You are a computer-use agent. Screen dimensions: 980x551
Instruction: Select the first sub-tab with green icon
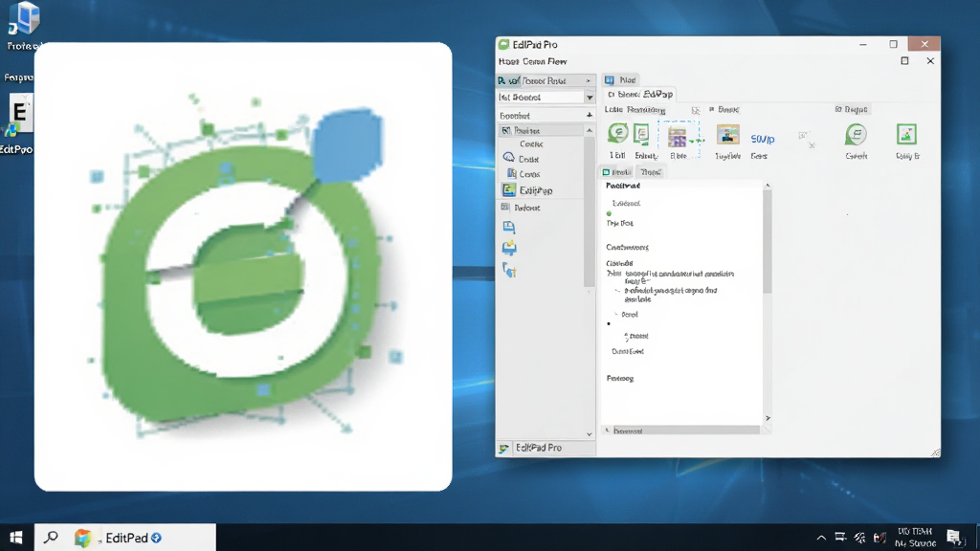(617, 172)
